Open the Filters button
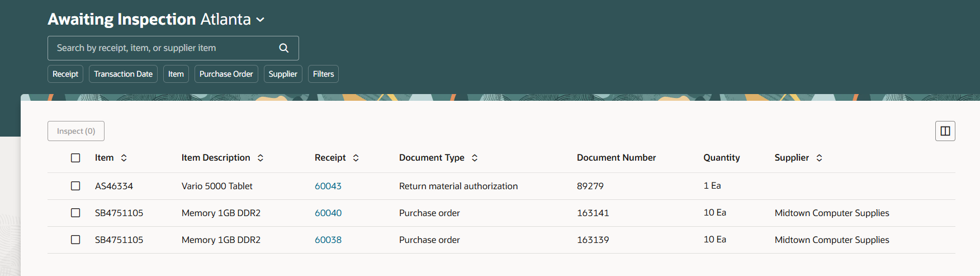 pos(323,74)
